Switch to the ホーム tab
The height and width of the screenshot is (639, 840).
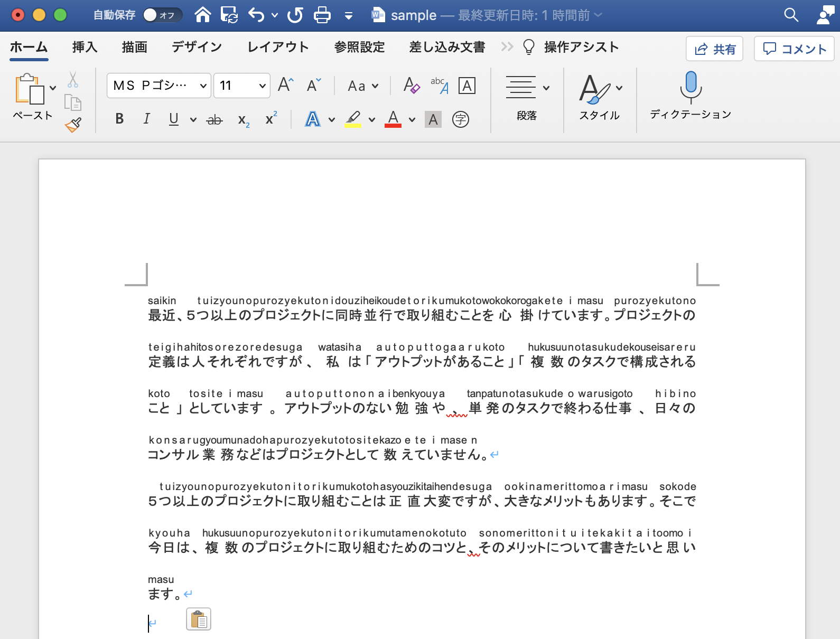29,47
